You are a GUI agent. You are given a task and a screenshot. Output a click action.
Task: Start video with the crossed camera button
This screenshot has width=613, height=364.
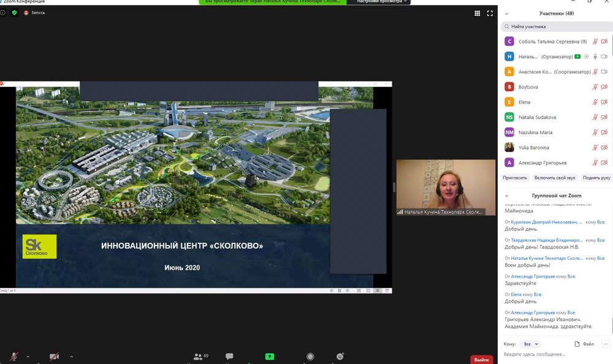click(55, 357)
